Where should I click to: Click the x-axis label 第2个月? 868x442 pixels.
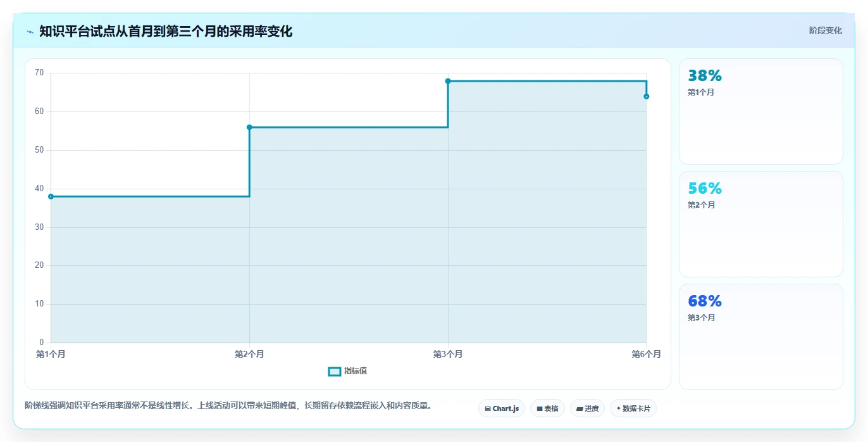(x=249, y=354)
